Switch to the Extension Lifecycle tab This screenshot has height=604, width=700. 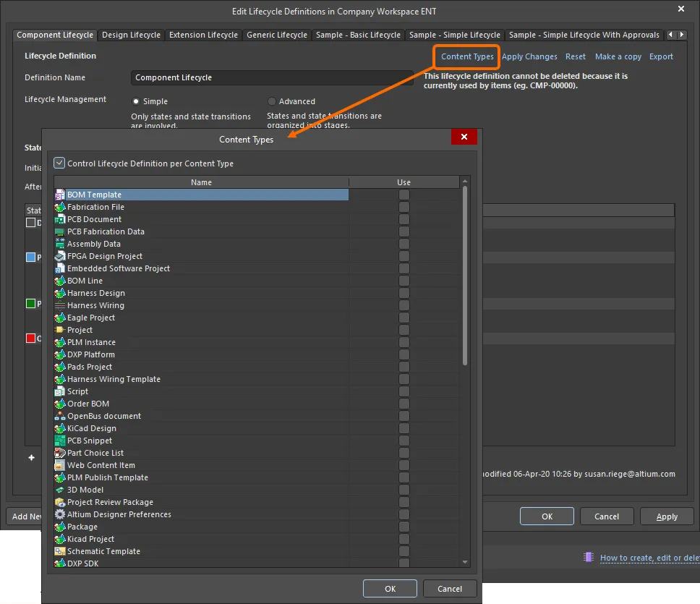(x=204, y=35)
